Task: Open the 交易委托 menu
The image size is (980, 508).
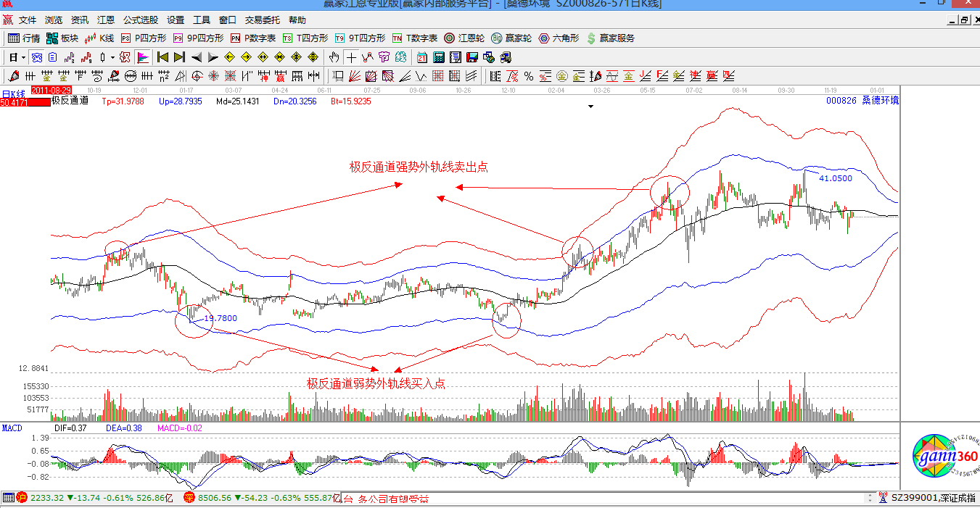Action: coord(262,20)
